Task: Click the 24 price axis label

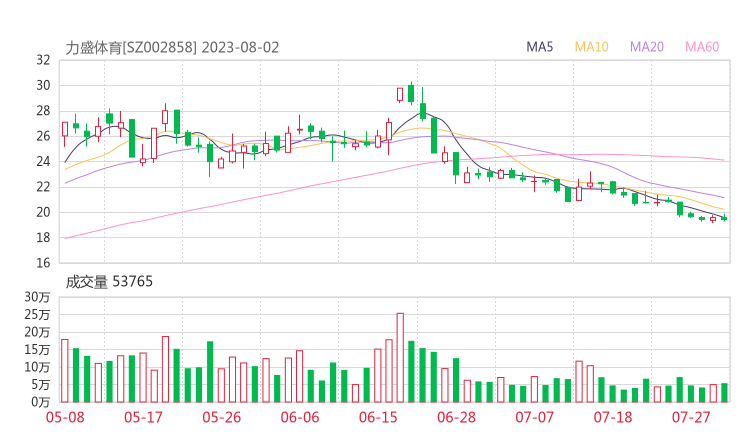Action: coord(43,161)
